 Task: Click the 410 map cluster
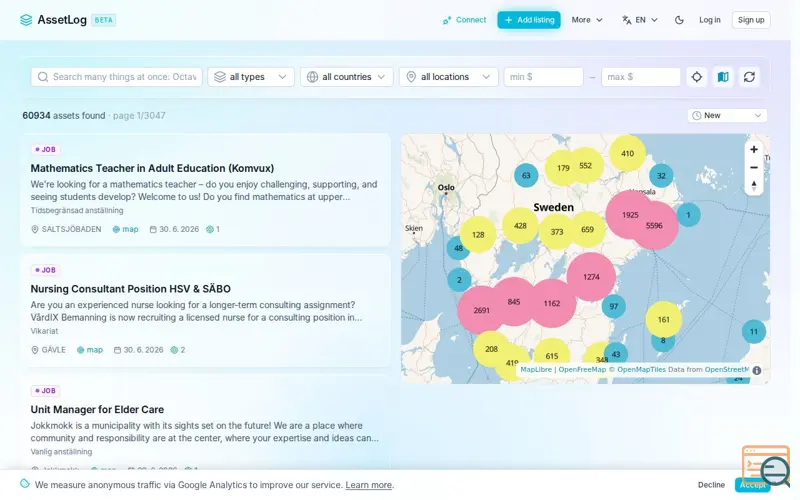click(628, 153)
